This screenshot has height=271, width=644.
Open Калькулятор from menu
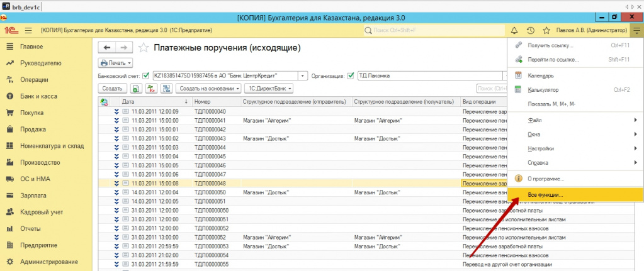pos(575,90)
